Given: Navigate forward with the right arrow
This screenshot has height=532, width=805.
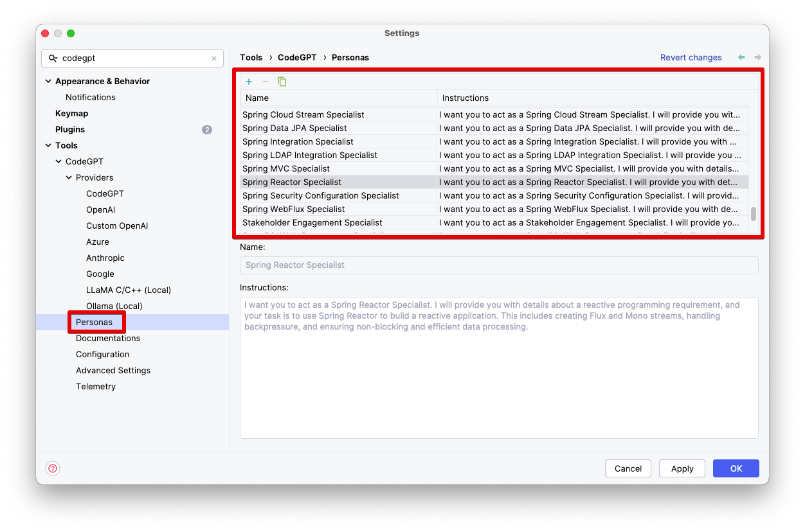Looking at the screenshot, I should tap(757, 57).
